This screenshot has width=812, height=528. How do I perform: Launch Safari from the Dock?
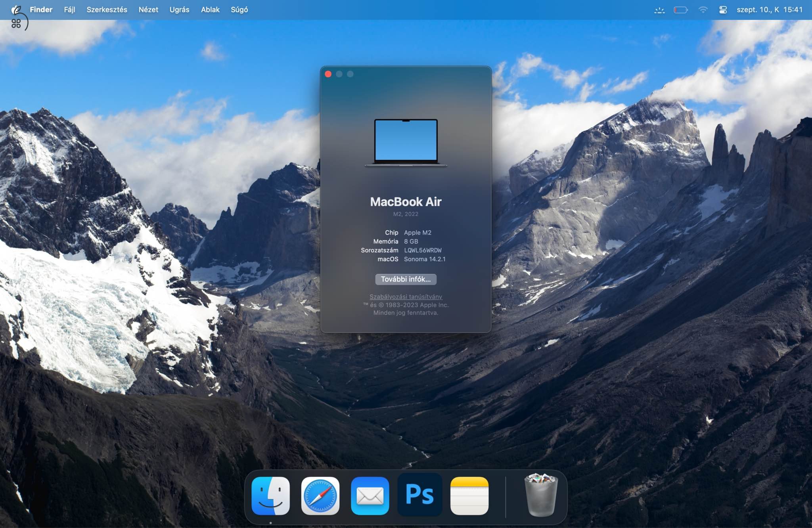point(320,496)
